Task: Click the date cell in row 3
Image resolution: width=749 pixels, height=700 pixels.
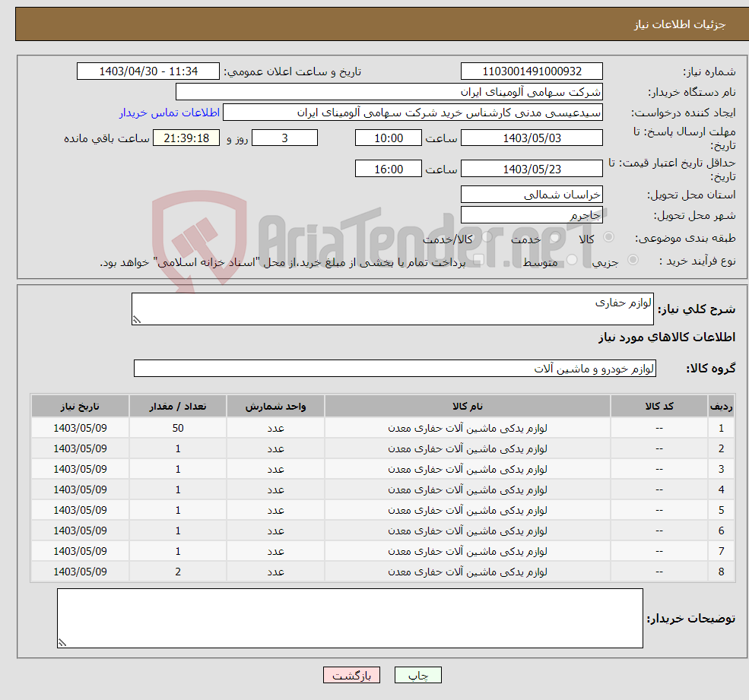Action: (x=81, y=470)
